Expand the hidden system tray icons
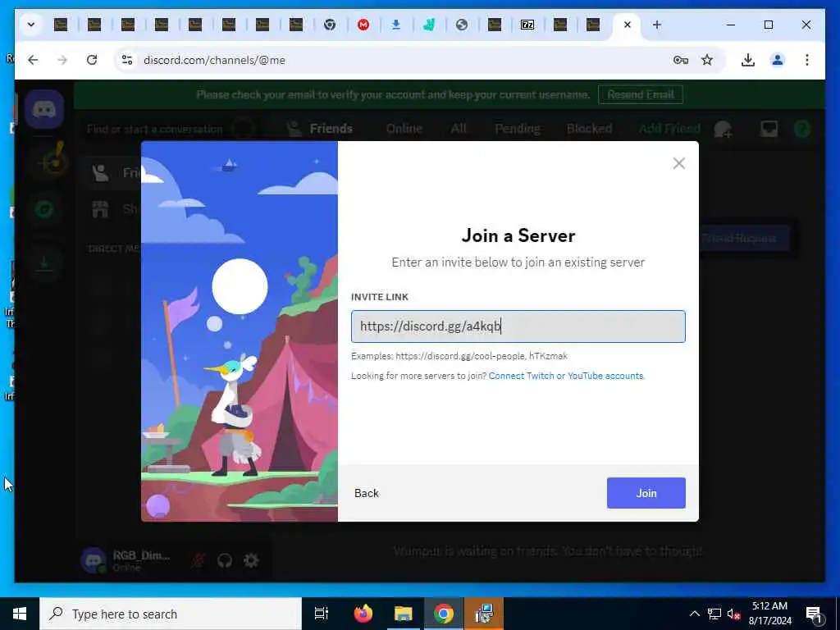The height and width of the screenshot is (630, 840). (x=694, y=614)
